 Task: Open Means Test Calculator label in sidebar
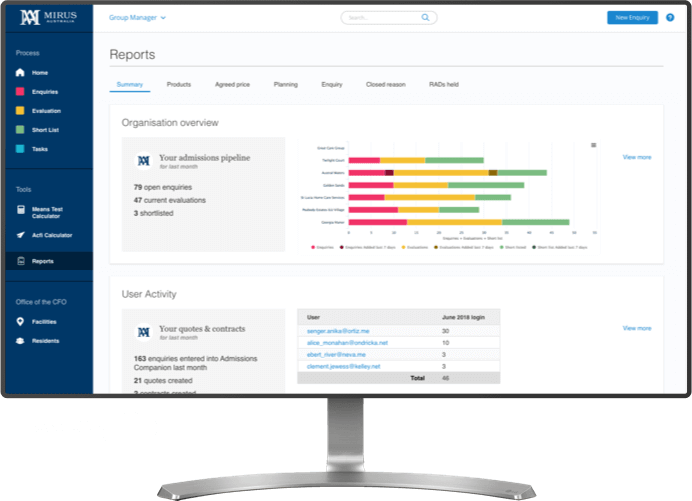click(47, 213)
